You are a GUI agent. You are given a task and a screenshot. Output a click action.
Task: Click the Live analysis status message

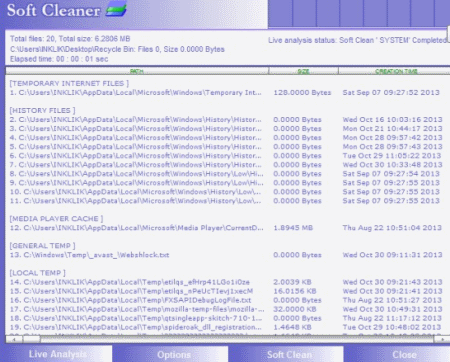pos(358,40)
